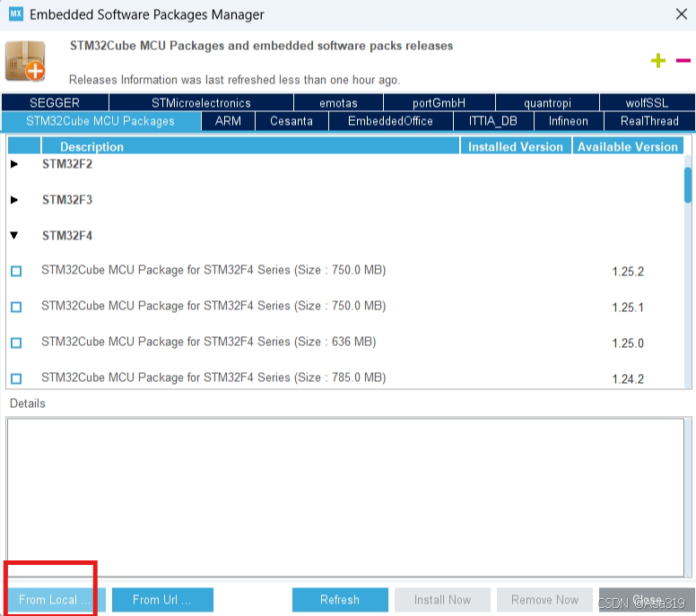696x616 pixels.
Task: Click the Installed Version column header
Action: [x=516, y=146]
